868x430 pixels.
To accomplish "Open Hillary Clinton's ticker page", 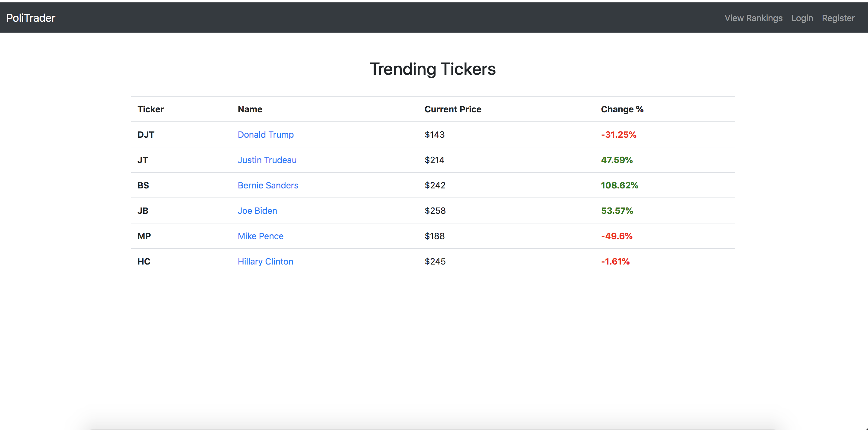I will [265, 261].
